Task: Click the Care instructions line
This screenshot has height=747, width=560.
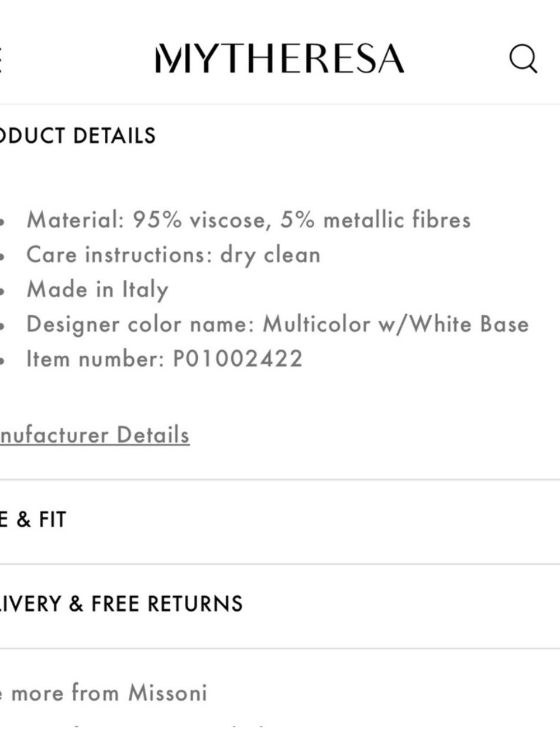Action: (174, 255)
